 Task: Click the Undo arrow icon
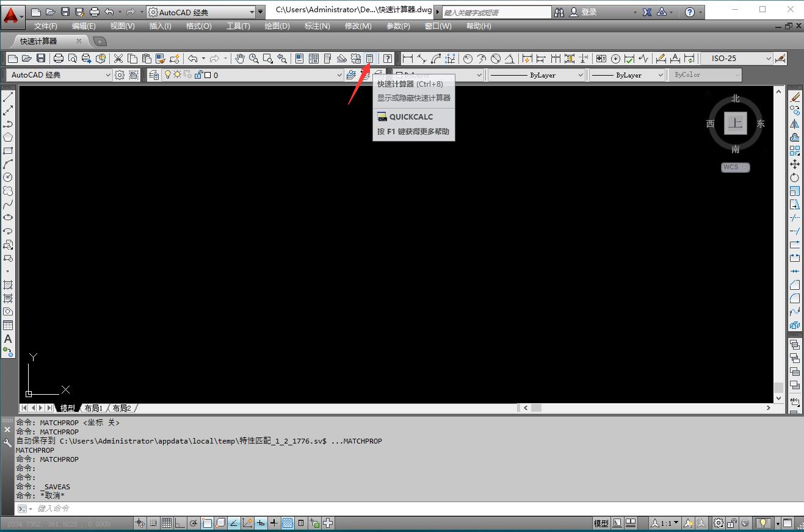click(193, 59)
